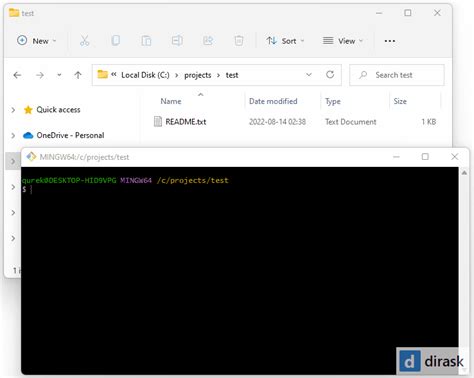Minimize the test File Explorer window
This screenshot has width=474, height=378.
[379, 13]
